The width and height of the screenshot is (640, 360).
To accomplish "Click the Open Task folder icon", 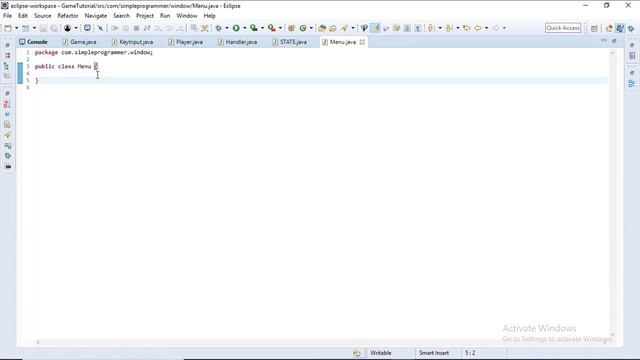I will point(333,28).
